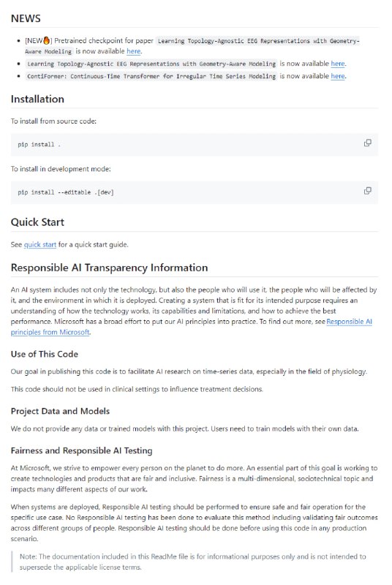Screen dimensions: 392x585
Task: Copy the 'pip install --editable .[dev]' command
Action: pyautogui.click(x=367, y=191)
